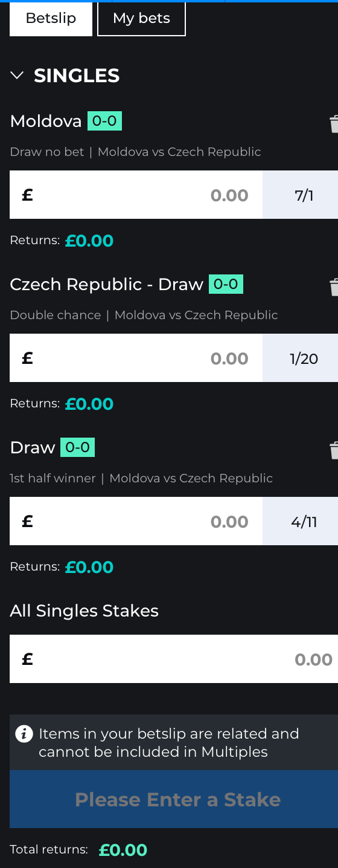
Task: Click the Total returns £0.00 amount
Action: pyautogui.click(x=123, y=850)
